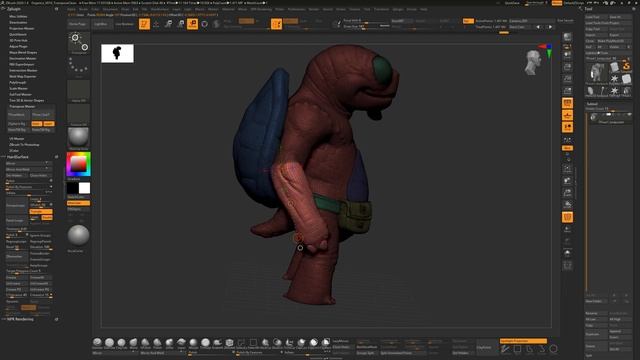The image size is (640, 360).
Task: Select the Scale transform icon
Action: [180, 24]
